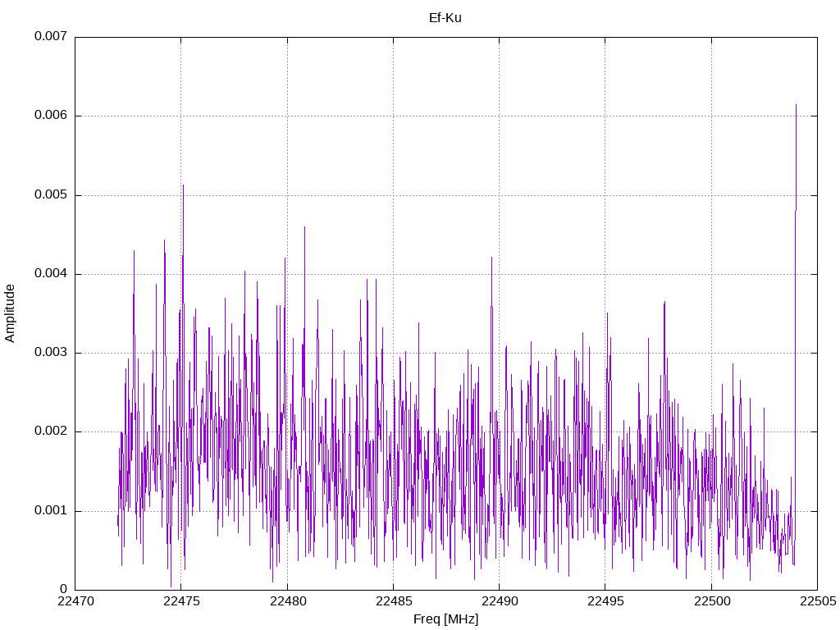Click the tallest spike's tip above 0.006

click(796, 105)
